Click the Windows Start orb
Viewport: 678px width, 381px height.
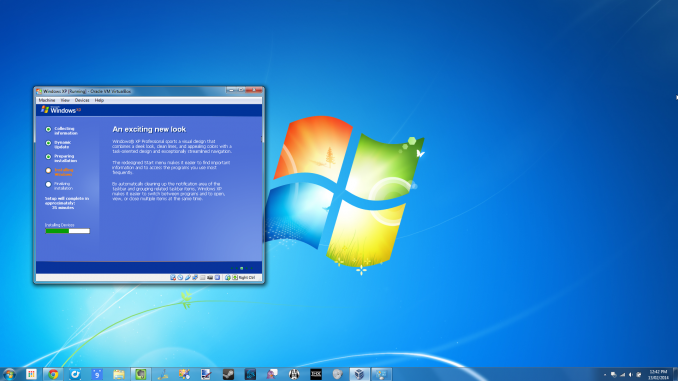(9, 375)
